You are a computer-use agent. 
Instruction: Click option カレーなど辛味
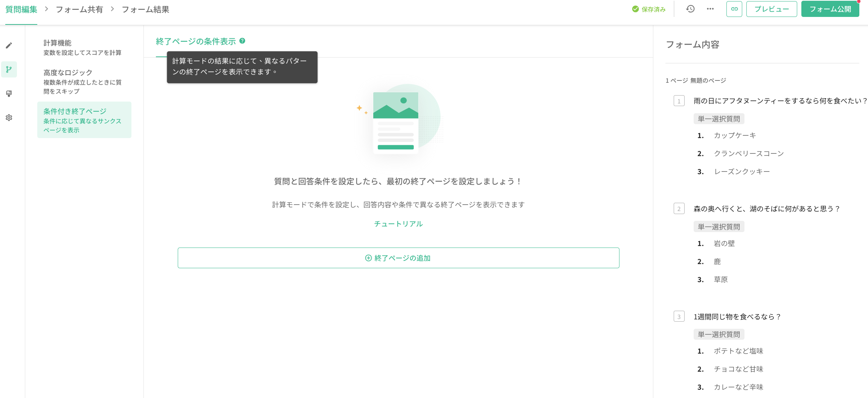(x=738, y=387)
